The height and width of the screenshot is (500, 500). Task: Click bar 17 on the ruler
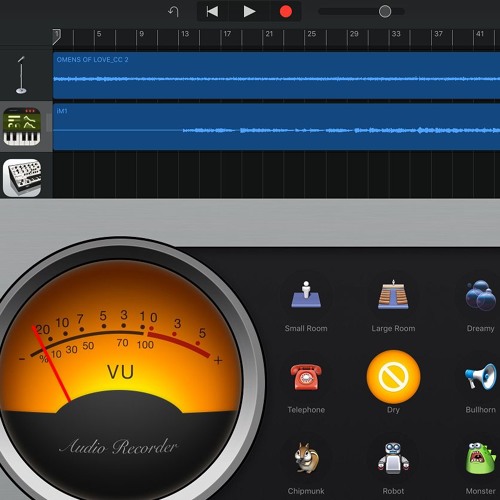(x=227, y=34)
